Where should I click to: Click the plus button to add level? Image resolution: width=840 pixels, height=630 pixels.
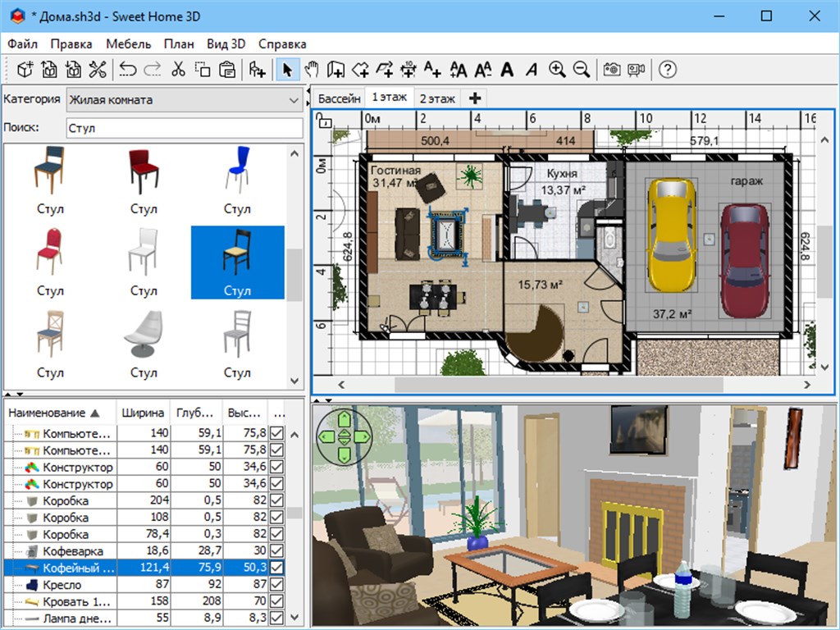pos(474,98)
